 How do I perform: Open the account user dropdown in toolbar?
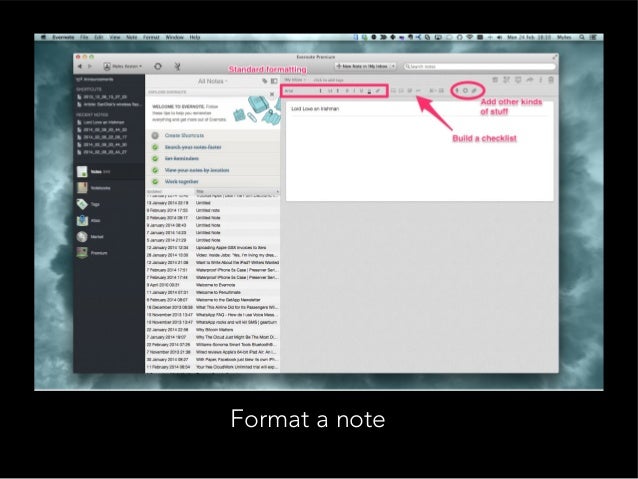[123, 66]
